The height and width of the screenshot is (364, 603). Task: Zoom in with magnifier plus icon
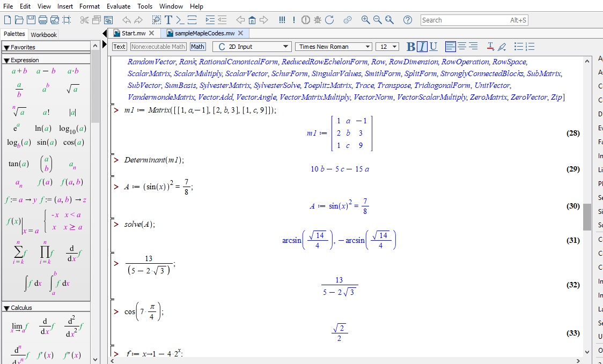(366, 20)
